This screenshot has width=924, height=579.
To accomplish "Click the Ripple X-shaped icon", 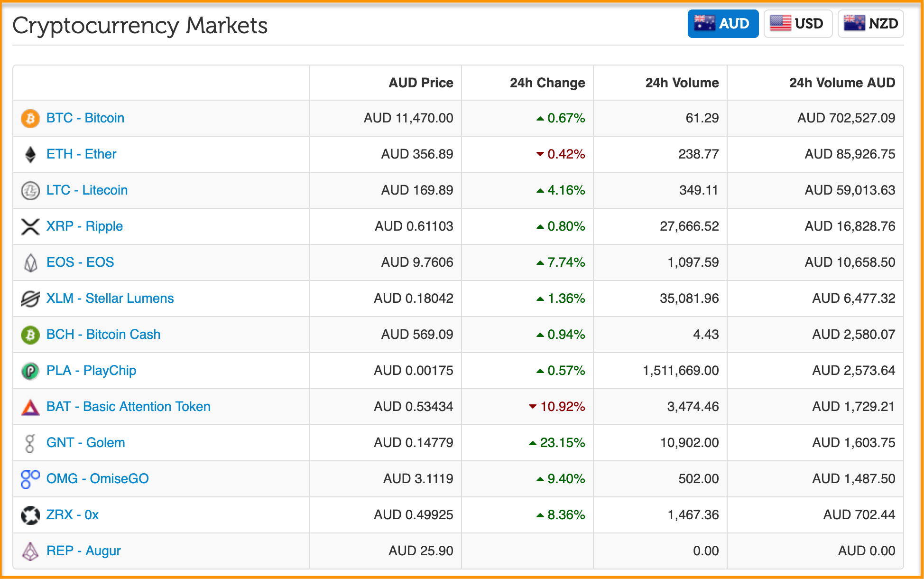I will [30, 226].
